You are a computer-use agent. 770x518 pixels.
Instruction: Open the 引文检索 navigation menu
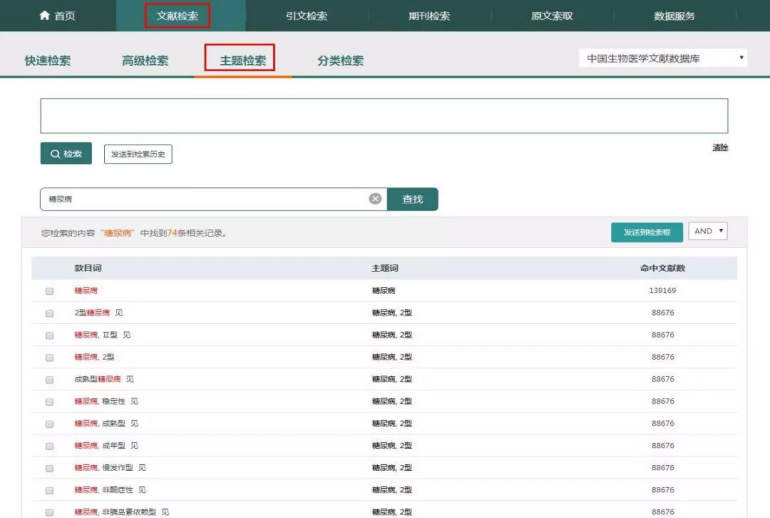click(306, 16)
